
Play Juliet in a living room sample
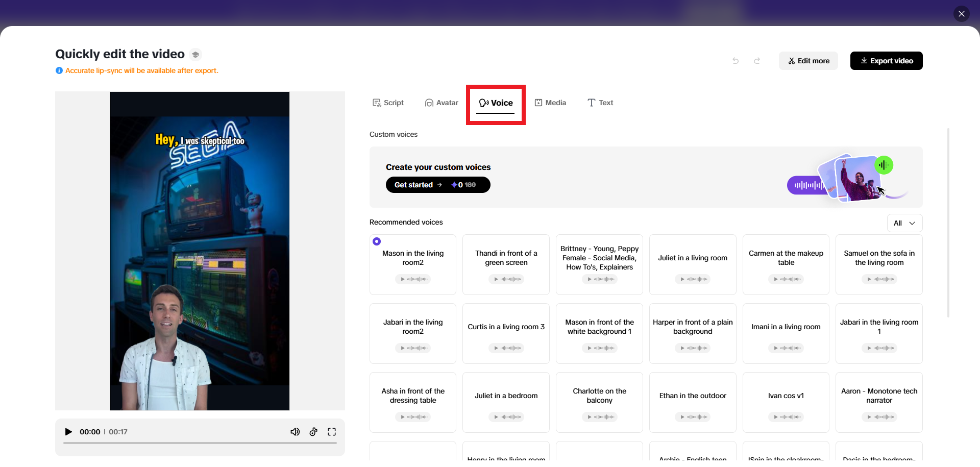[x=693, y=279]
